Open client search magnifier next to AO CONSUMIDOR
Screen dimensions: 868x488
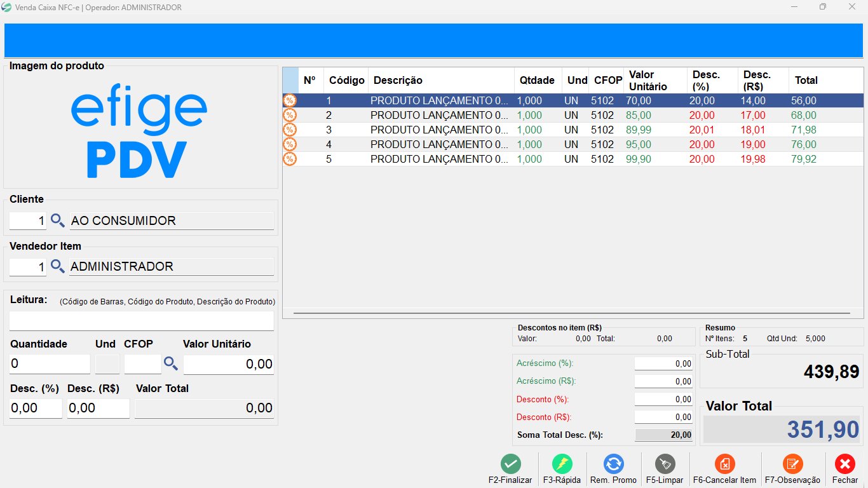coord(58,220)
